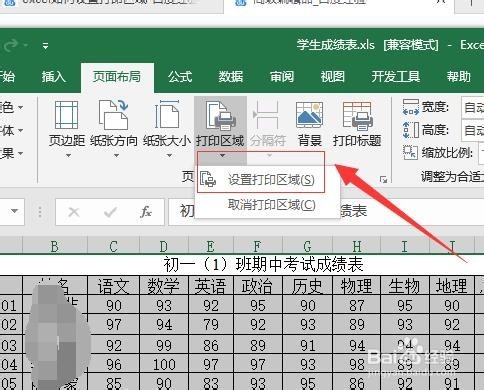Click the Page Setup dialog launcher icon
The height and width of the screenshot is (390, 484).
[x=383, y=180]
